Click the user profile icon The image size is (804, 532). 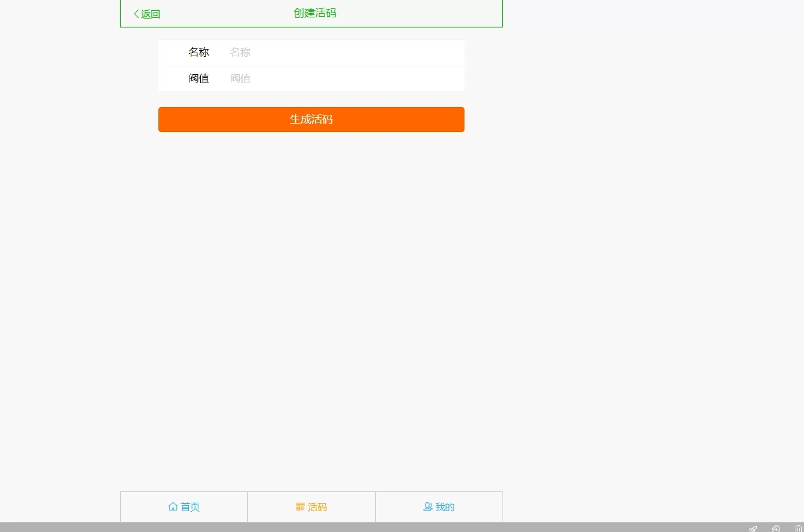(x=427, y=507)
